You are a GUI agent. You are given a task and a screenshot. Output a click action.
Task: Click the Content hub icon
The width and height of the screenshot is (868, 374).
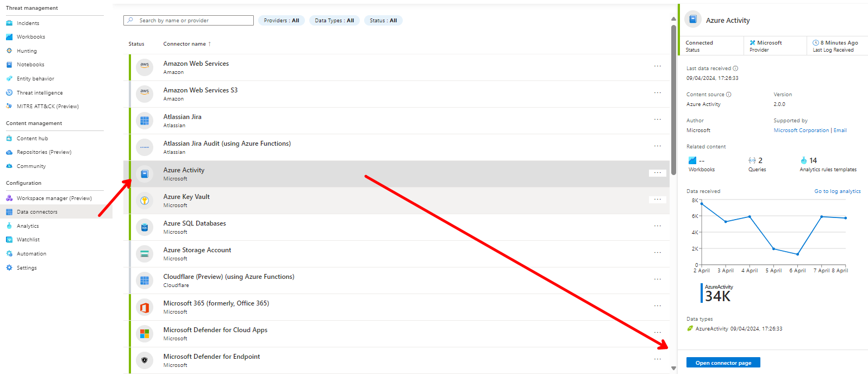(9, 138)
